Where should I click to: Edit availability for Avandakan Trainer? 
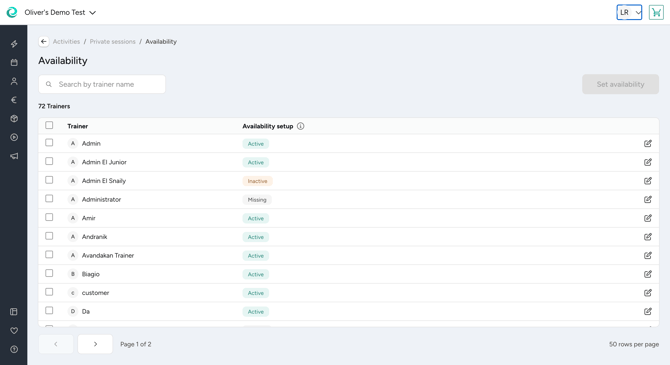point(648,255)
